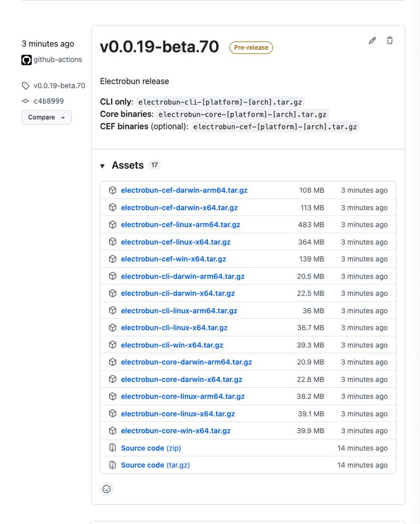Screen dimensions: 420x524
Task: Download electrobun-cef-linux-x64.tar.gz
Action: click(175, 242)
